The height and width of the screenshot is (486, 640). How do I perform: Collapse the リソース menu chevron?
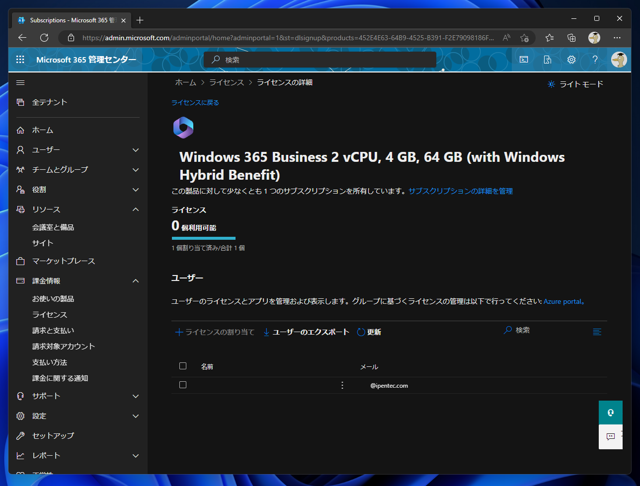(x=136, y=209)
